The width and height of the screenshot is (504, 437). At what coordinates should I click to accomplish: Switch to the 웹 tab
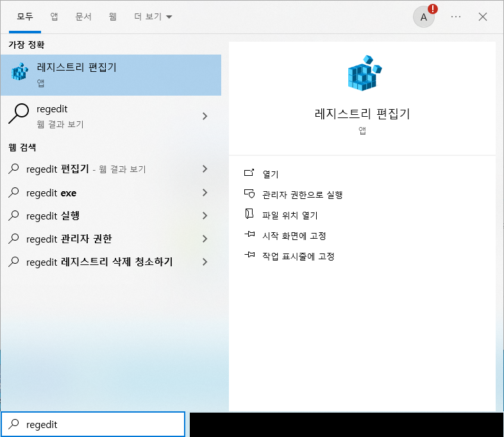[x=112, y=17]
